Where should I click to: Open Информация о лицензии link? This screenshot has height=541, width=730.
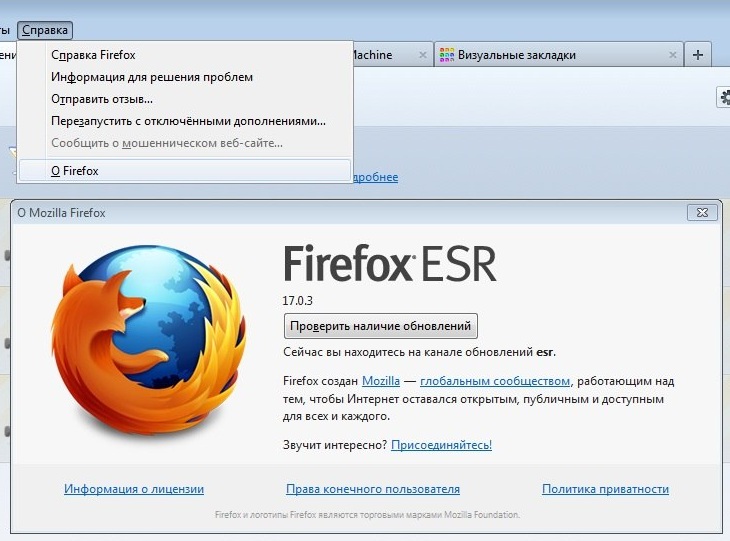(x=134, y=489)
